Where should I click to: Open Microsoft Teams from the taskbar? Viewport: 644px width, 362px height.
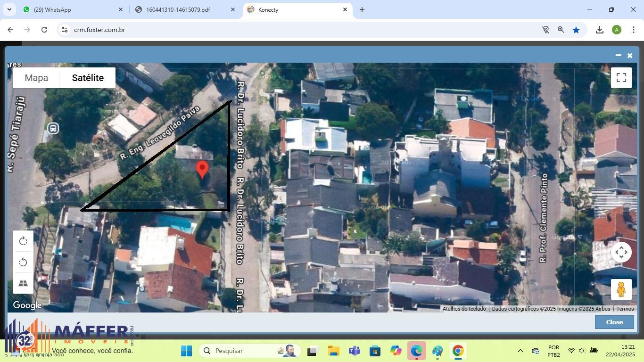(355, 351)
